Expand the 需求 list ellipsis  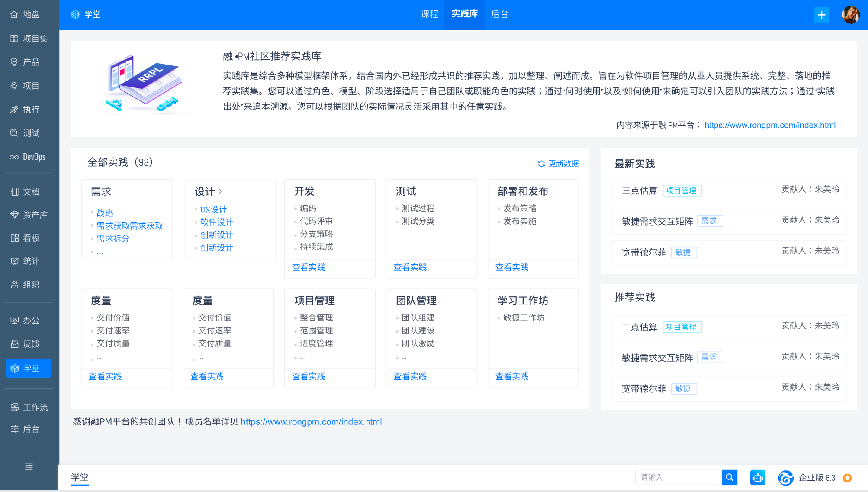click(100, 252)
